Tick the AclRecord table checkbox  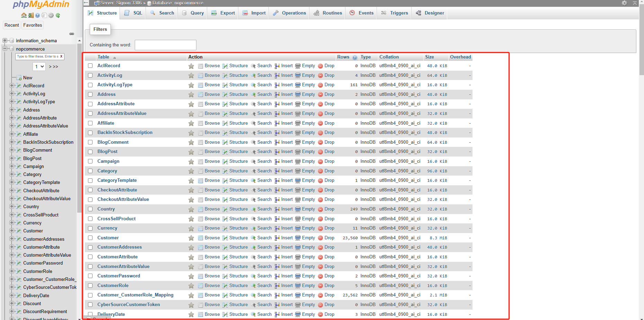pos(90,66)
